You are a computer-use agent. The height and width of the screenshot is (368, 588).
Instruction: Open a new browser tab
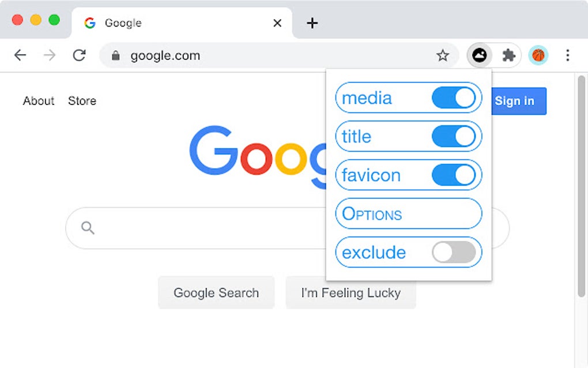tap(312, 23)
